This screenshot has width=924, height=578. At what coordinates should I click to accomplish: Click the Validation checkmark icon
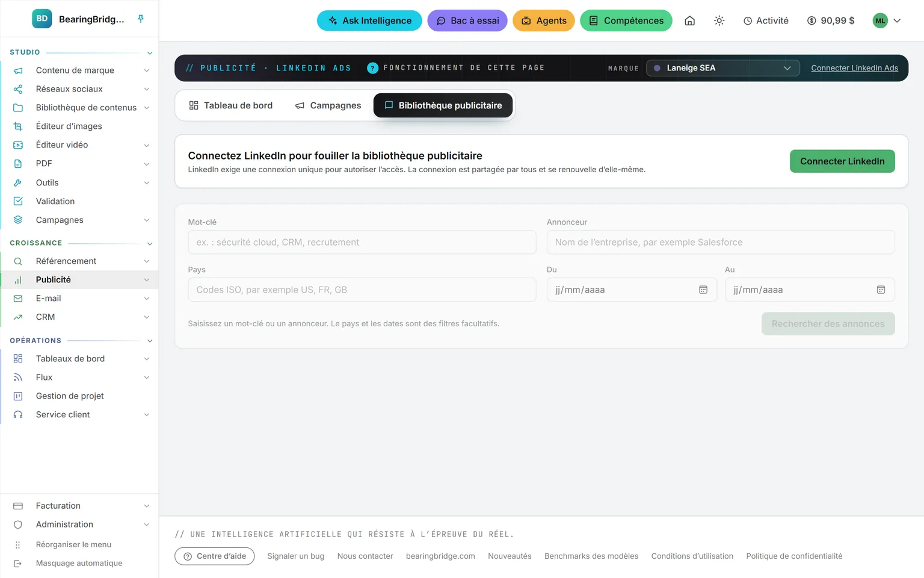tap(18, 201)
